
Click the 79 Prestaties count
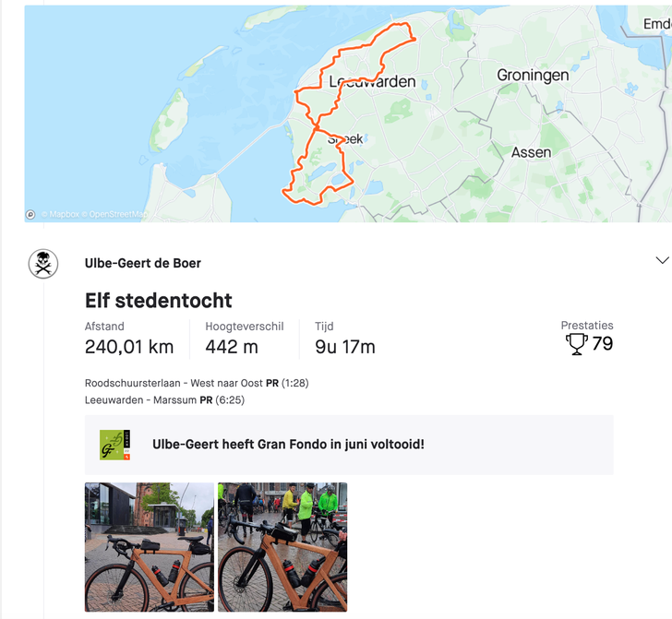pyautogui.click(x=602, y=344)
